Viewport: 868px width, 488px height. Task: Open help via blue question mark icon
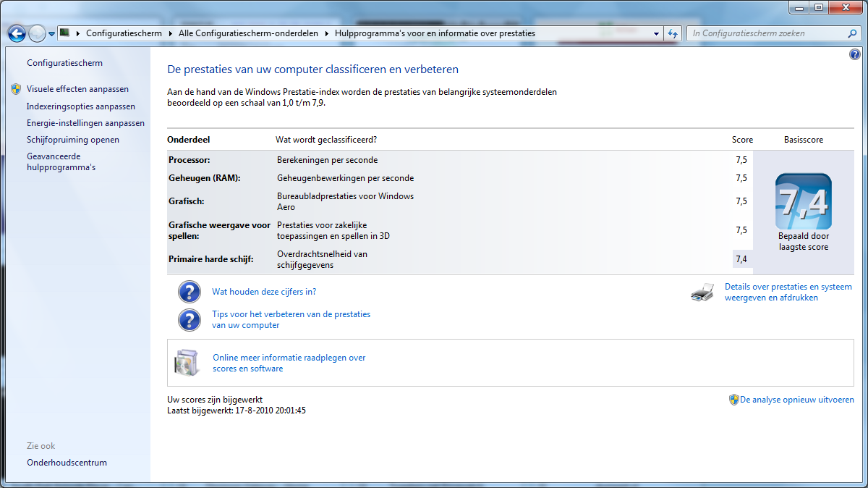tap(854, 55)
